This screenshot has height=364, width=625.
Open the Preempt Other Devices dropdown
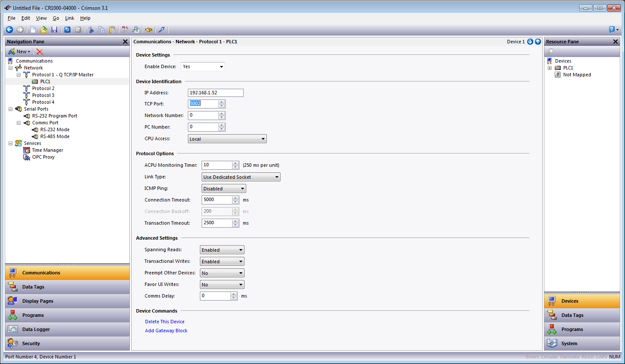coord(222,273)
